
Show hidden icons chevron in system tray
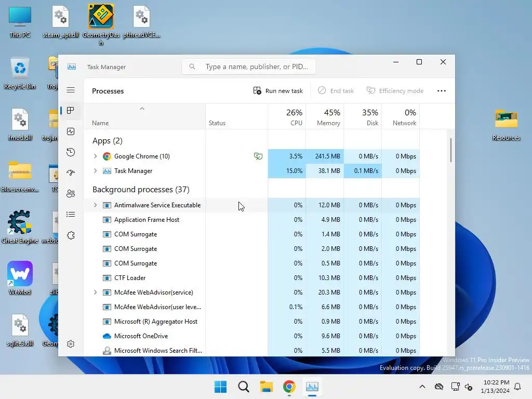coord(422,387)
